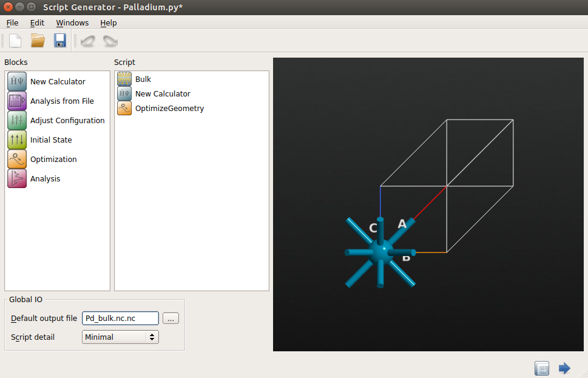The image size is (588, 378).
Task: Click the Adjust Configuration block icon
Action: click(17, 120)
